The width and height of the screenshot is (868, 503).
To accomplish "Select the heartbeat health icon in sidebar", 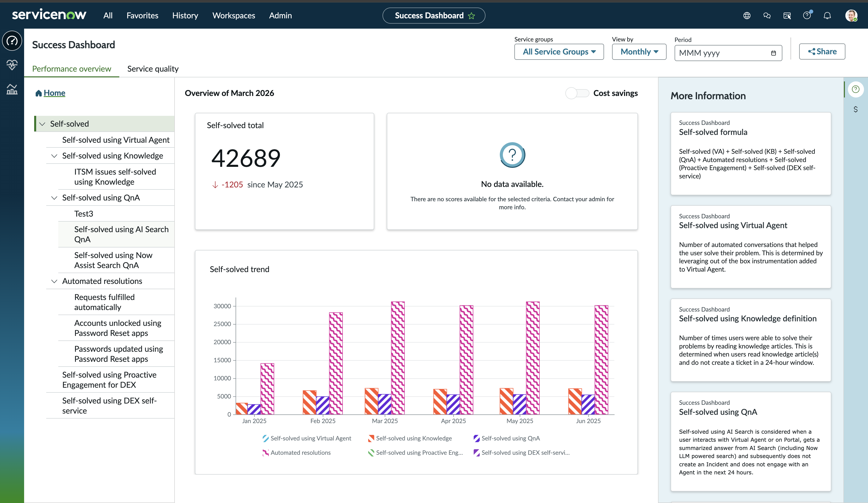I will pos(12,65).
